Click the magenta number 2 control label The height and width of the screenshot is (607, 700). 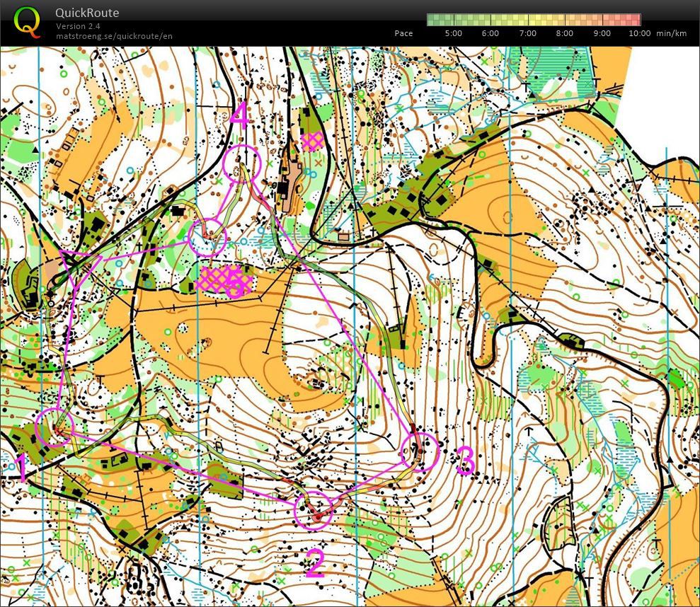click(315, 562)
